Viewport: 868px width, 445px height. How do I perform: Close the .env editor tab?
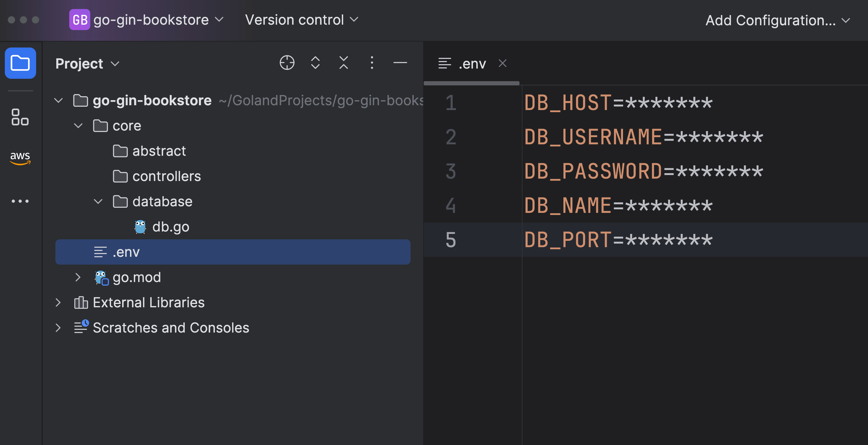click(x=502, y=63)
